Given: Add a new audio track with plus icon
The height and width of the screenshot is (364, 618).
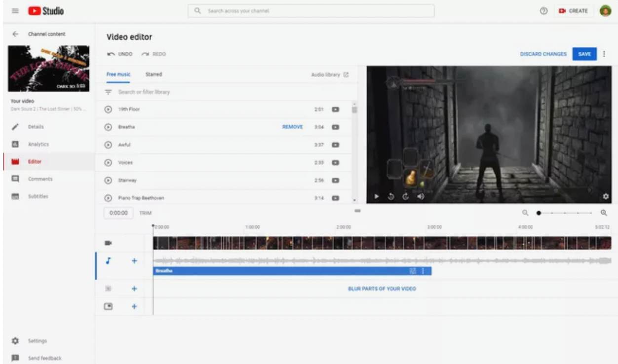Looking at the screenshot, I should click(x=134, y=261).
